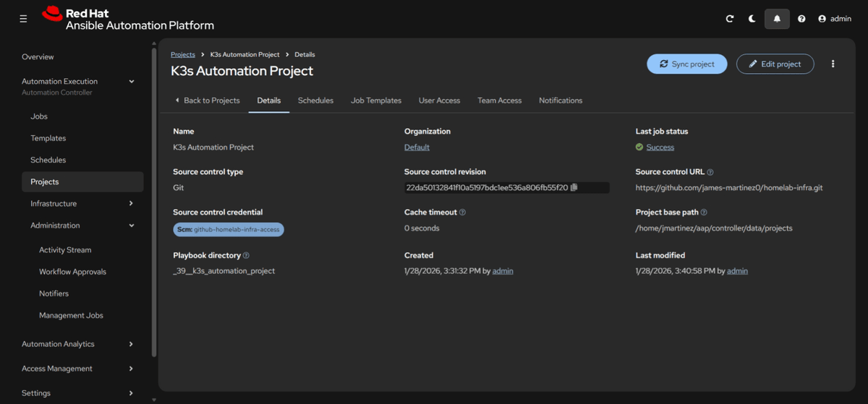This screenshot has width=868, height=404.
Task: Click the Projects breadcrumb link
Action: pos(183,54)
